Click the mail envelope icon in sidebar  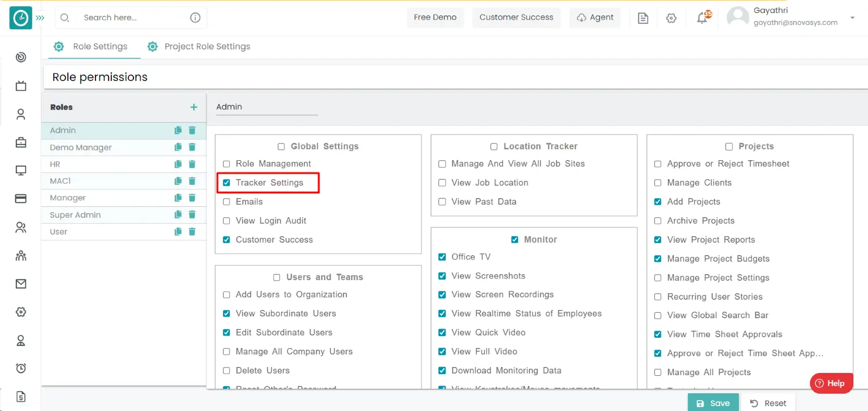click(x=21, y=284)
